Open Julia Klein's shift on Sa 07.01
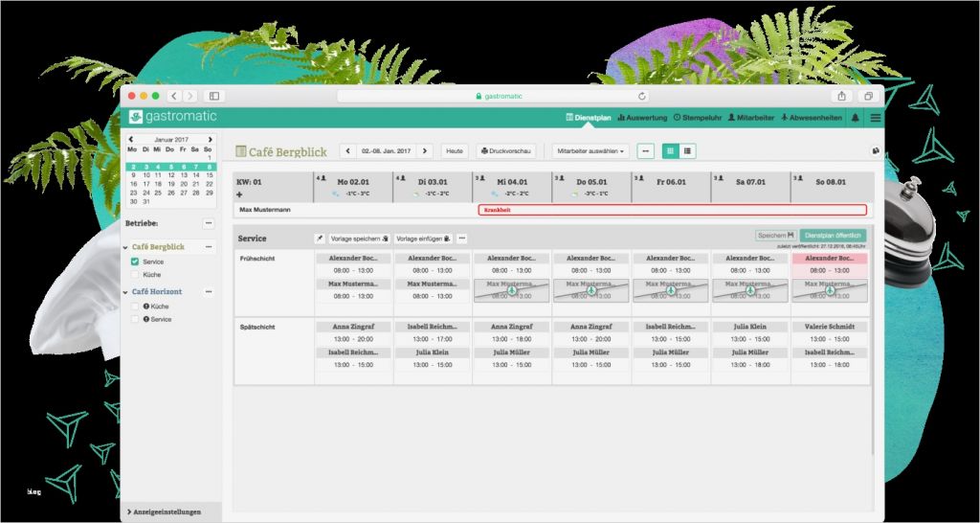980x523 pixels. [x=750, y=332]
